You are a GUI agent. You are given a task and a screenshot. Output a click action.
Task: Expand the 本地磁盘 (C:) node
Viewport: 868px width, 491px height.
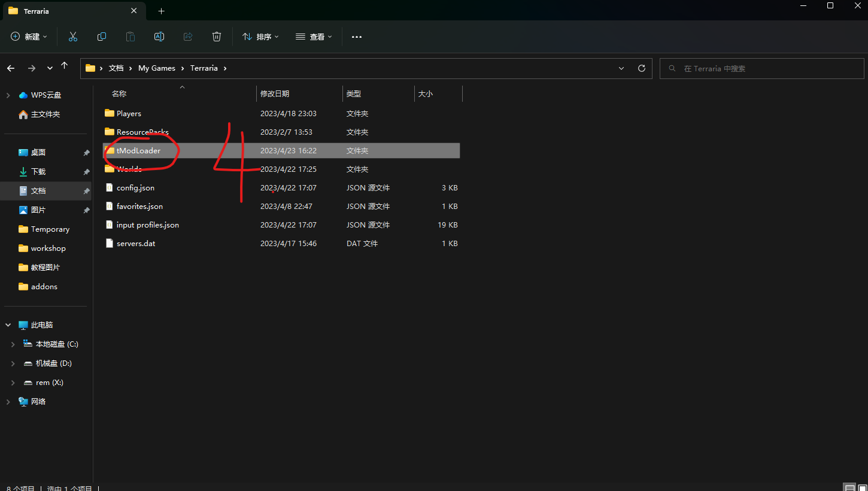click(13, 344)
